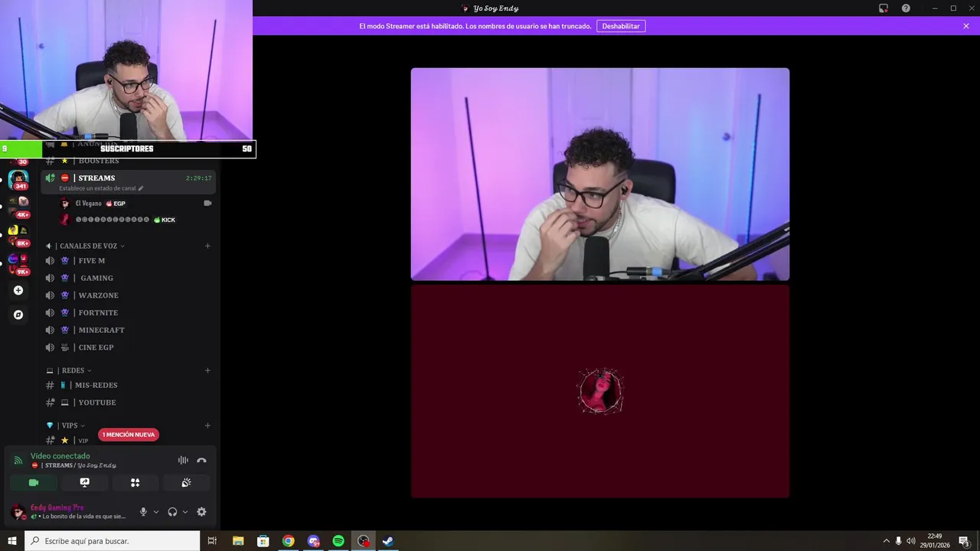
Task: Join the CINE EGP voice channel
Action: coord(129,347)
